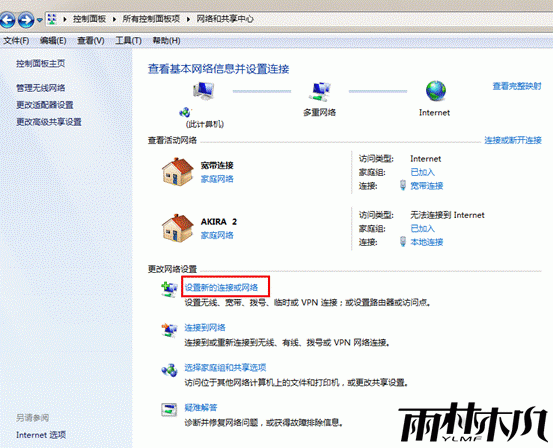Open 查看完整映射 link
Image resolution: width=553 pixels, height=448 pixels.
(x=517, y=86)
